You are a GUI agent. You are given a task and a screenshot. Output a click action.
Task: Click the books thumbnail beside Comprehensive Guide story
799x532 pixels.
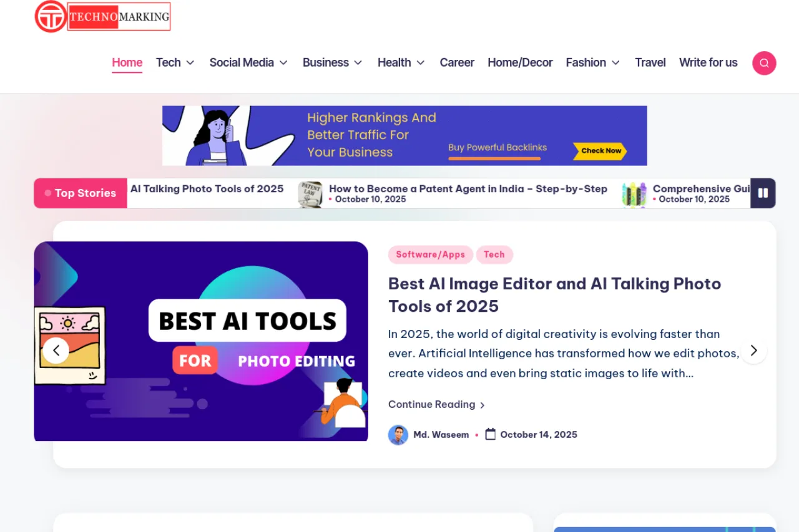click(x=634, y=193)
